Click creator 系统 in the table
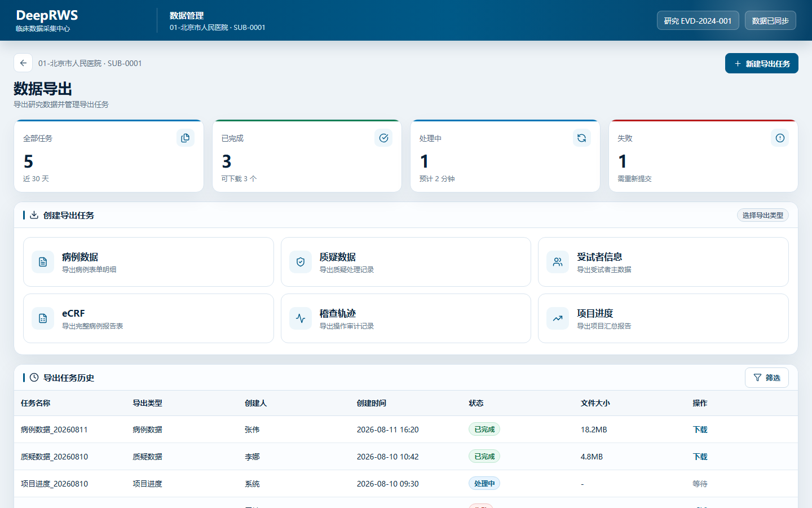 pyautogui.click(x=252, y=484)
